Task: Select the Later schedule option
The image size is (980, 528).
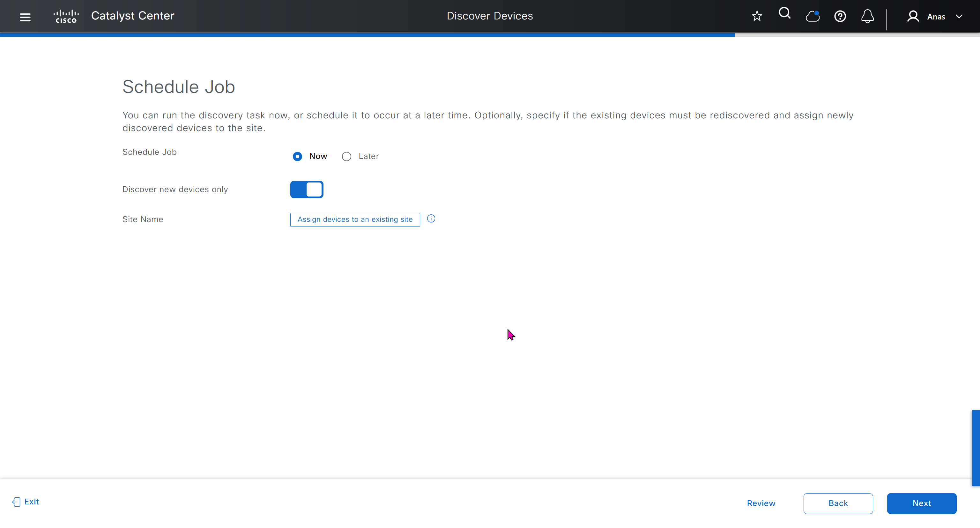Action: (x=346, y=156)
